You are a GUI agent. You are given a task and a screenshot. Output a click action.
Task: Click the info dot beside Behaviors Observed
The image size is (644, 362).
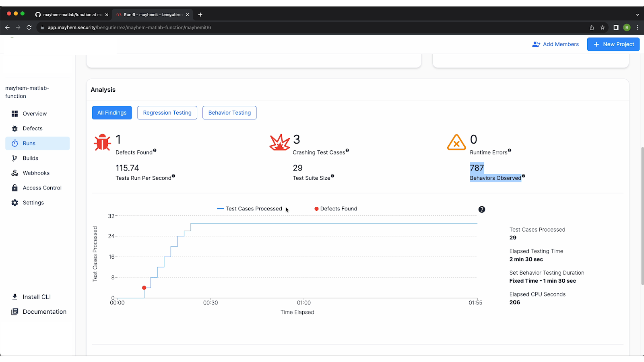pyautogui.click(x=523, y=176)
